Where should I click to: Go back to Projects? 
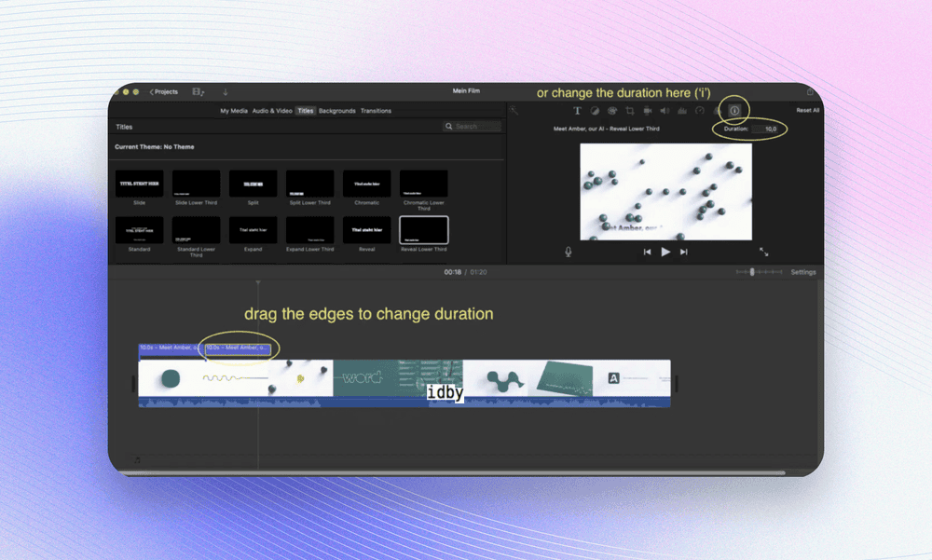tap(164, 92)
